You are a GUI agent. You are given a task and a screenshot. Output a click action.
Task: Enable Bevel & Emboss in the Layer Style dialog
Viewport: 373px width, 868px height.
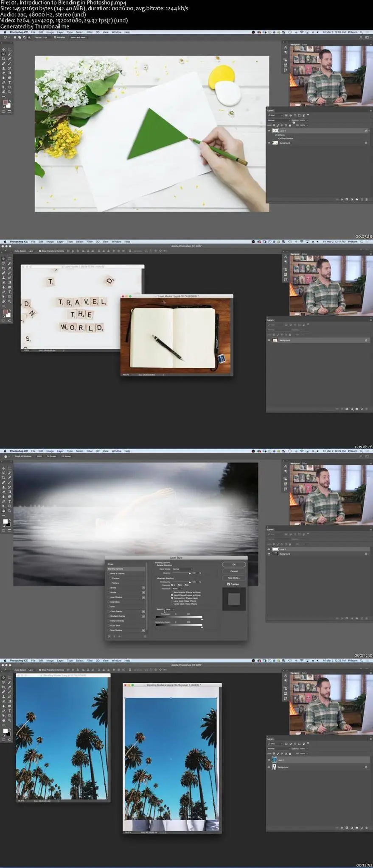coord(109,573)
